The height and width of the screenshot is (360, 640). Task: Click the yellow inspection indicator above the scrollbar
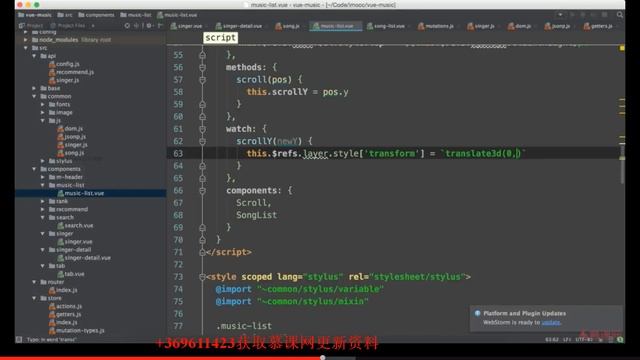click(622, 48)
